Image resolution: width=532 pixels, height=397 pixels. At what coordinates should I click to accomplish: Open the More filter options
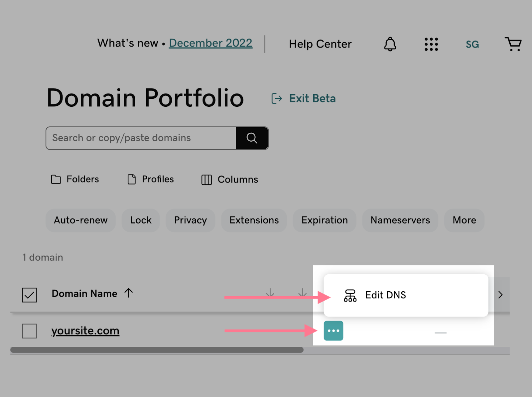point(464,220)
